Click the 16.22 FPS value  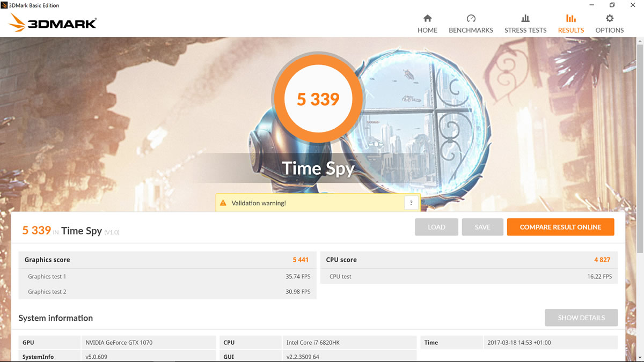(x=599, y=277)
